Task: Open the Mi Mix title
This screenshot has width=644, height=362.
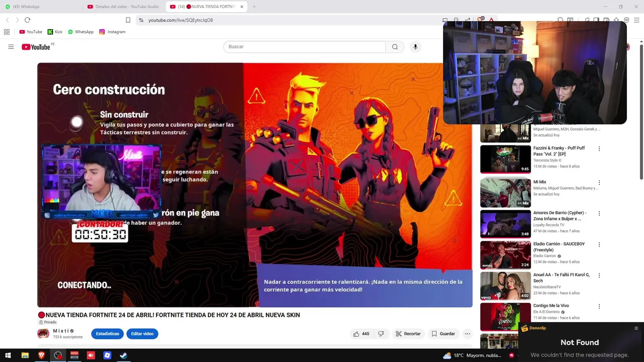Action: coord(540,182)
